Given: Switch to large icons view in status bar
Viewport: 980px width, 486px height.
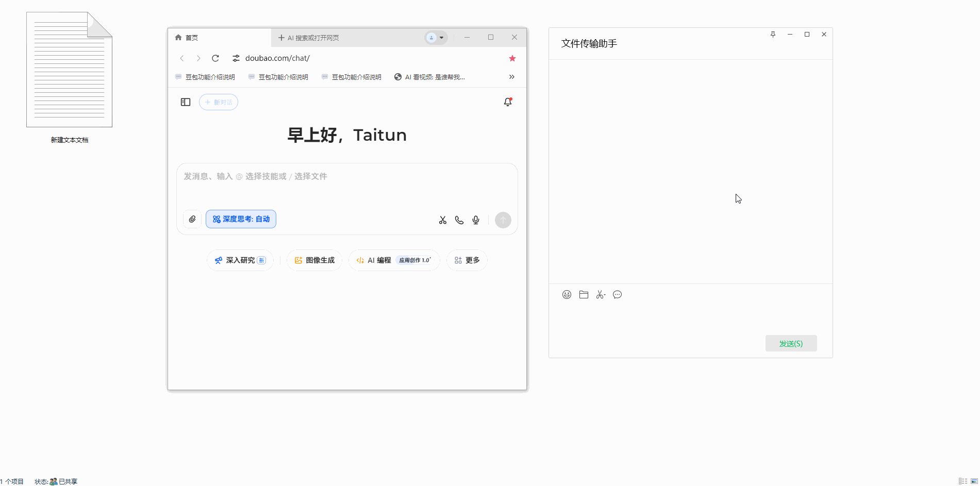Looking at the screenshot, I should pyautogui.click(x=974, y=481).
